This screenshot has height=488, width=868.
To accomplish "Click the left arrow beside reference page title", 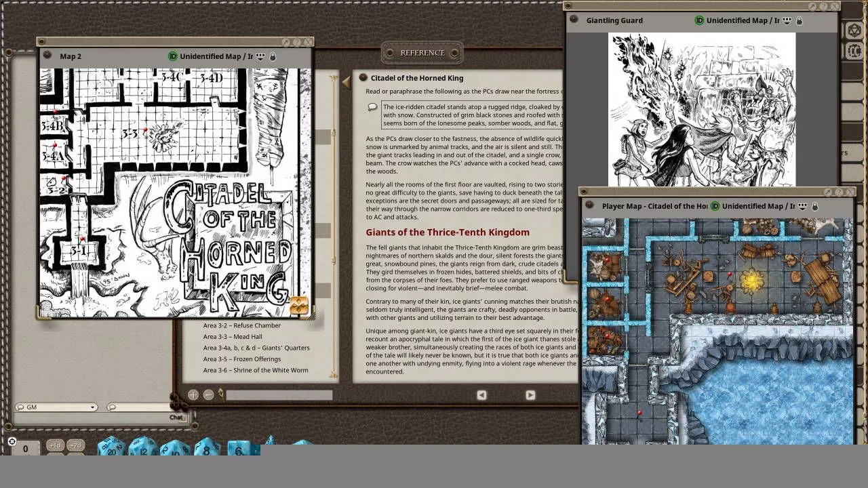I will coord(346,82).
